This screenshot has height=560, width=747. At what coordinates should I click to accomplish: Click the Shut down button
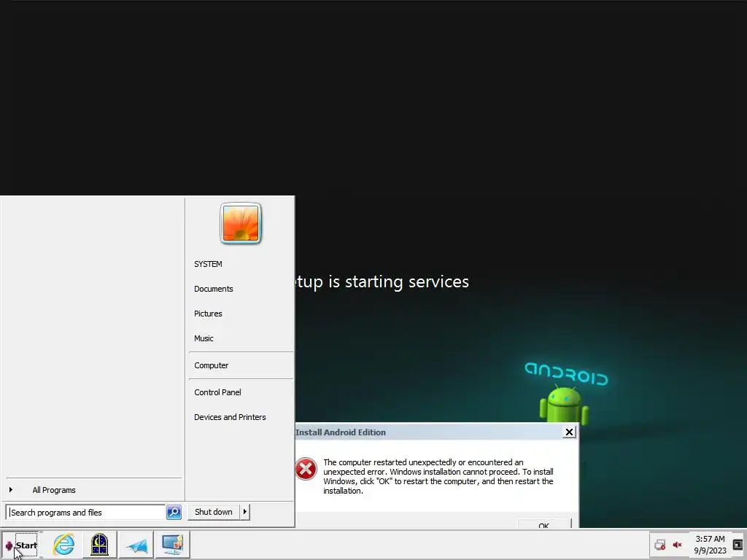tap(214, 512)
